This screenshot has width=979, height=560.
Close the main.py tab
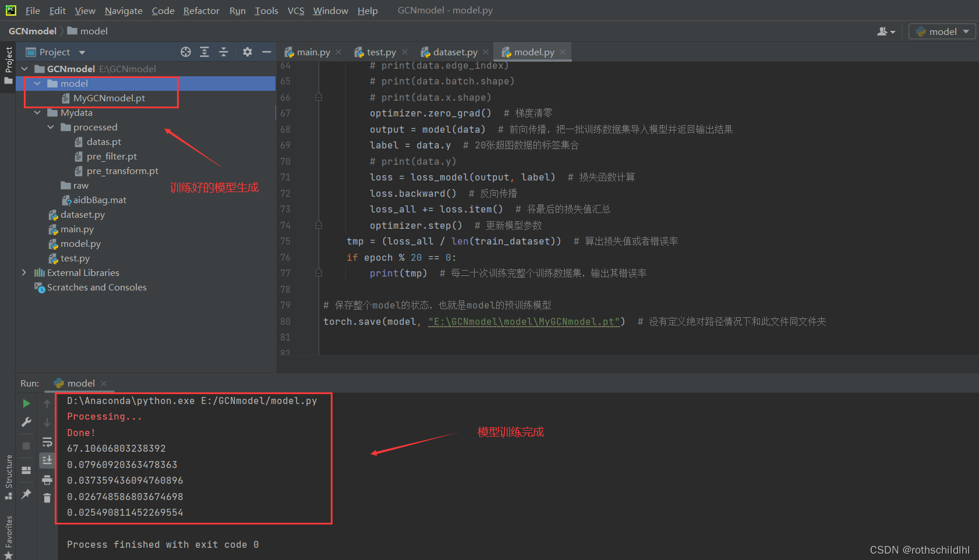coord(339,52)
